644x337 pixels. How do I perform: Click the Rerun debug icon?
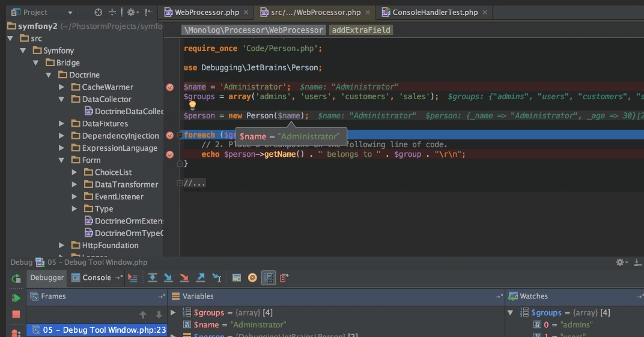coord(16,279)
